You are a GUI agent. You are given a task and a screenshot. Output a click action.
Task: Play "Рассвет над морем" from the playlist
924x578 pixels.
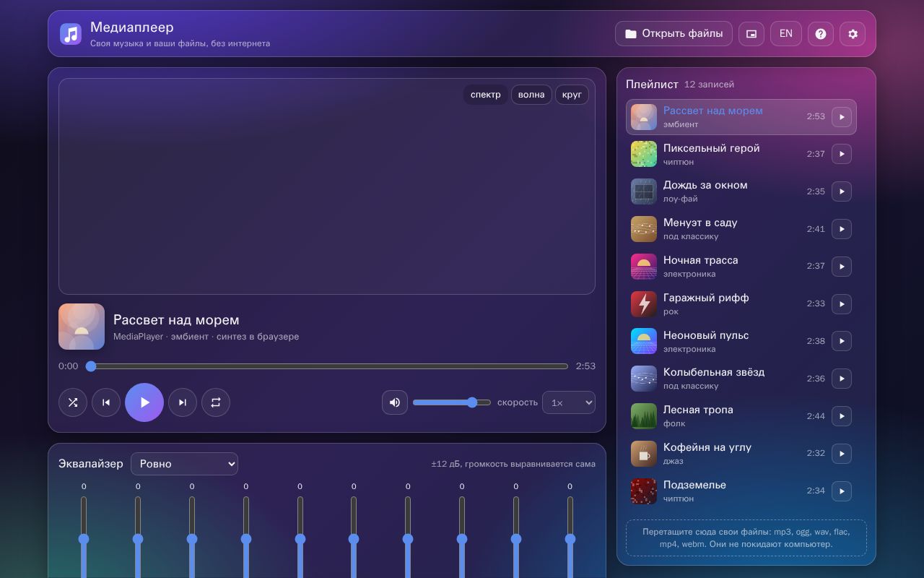(842, 117)
